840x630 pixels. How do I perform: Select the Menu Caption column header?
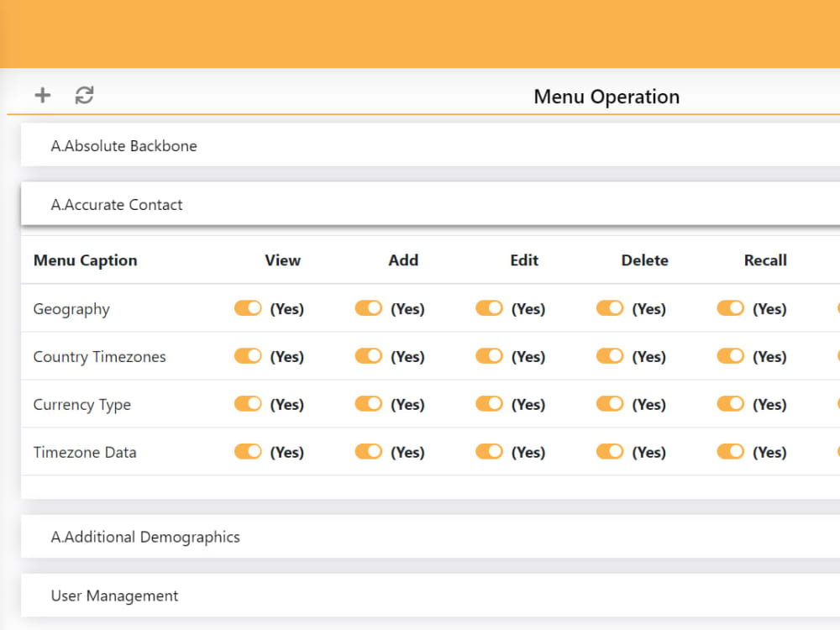click(85, 260)
